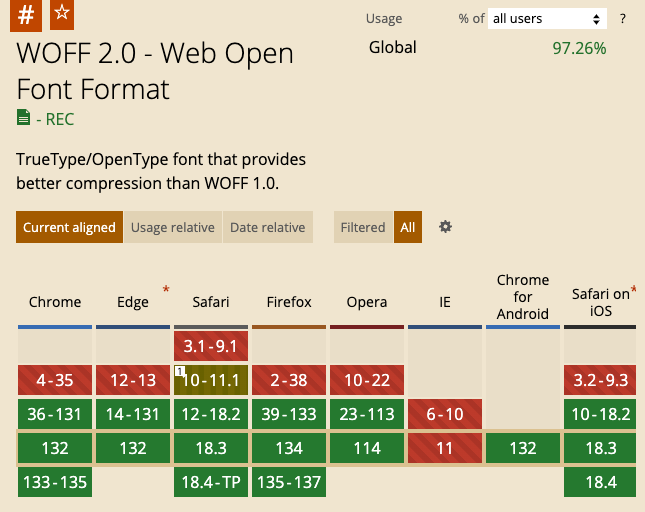Select the Filtered toggle
Image resolution: width=645 pixels, height=512 pixels.
pos(363,227)
